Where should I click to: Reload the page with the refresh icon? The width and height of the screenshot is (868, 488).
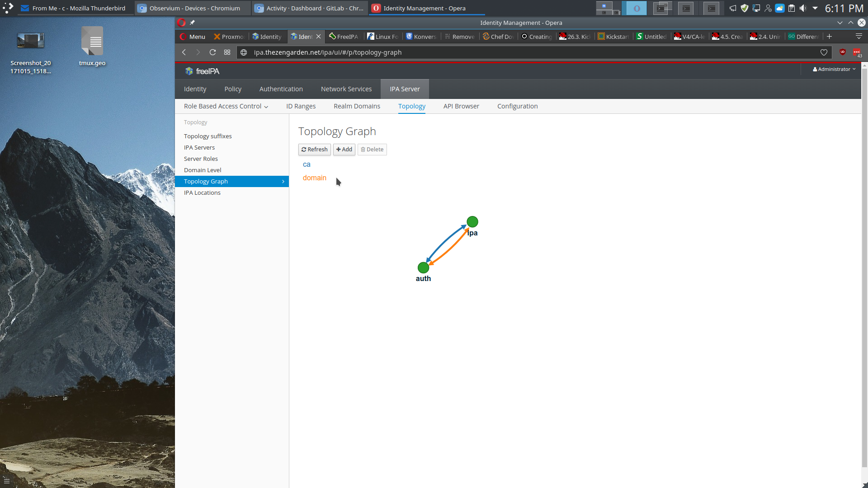pyautogui.click(x=212, y=52)
